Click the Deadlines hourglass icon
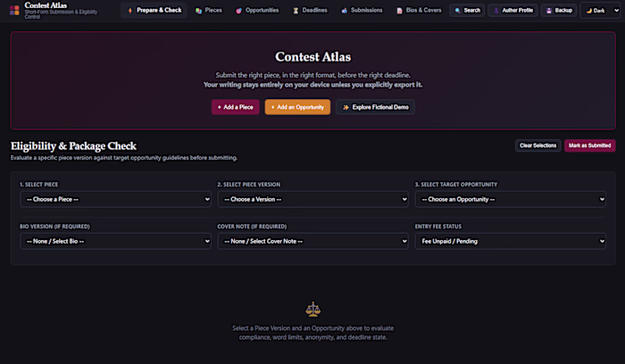This screenshot has width=625, height=364. [296, 11]
